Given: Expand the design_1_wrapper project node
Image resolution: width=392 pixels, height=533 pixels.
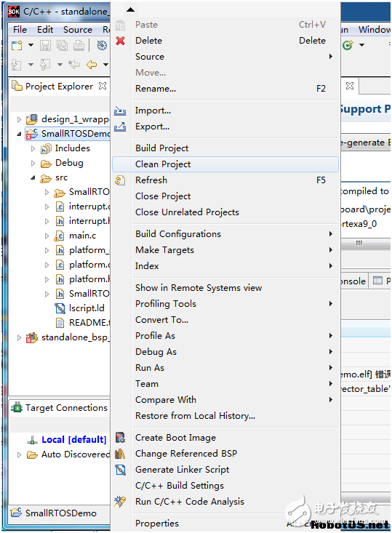Looking at the screenshot, I should pyautogui.click(x=20, y=120).
